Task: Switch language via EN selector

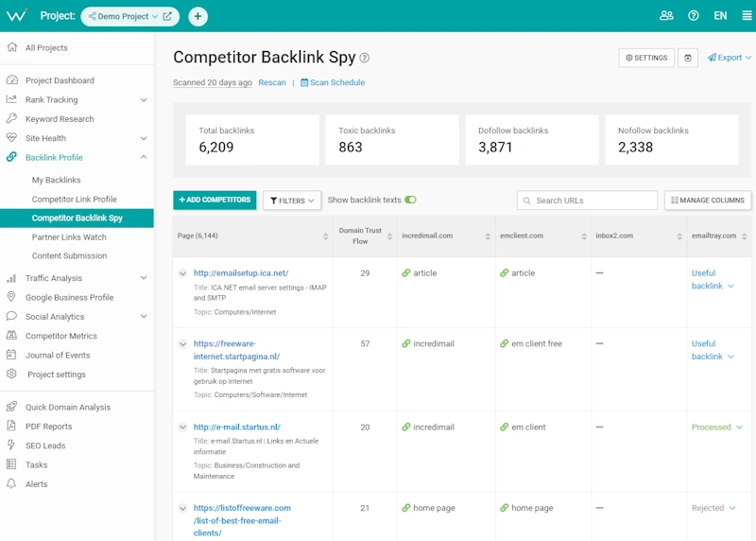Action: [720, 16]
